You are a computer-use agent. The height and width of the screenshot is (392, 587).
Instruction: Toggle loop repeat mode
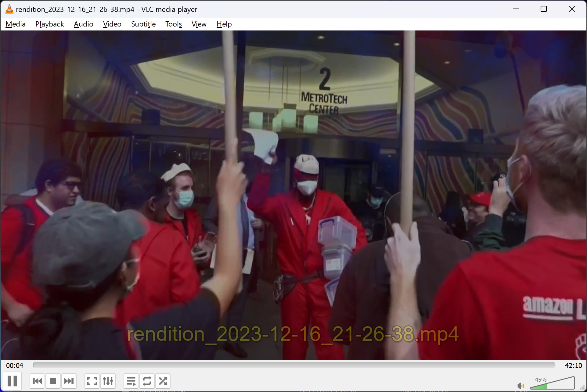click(147, 381)
